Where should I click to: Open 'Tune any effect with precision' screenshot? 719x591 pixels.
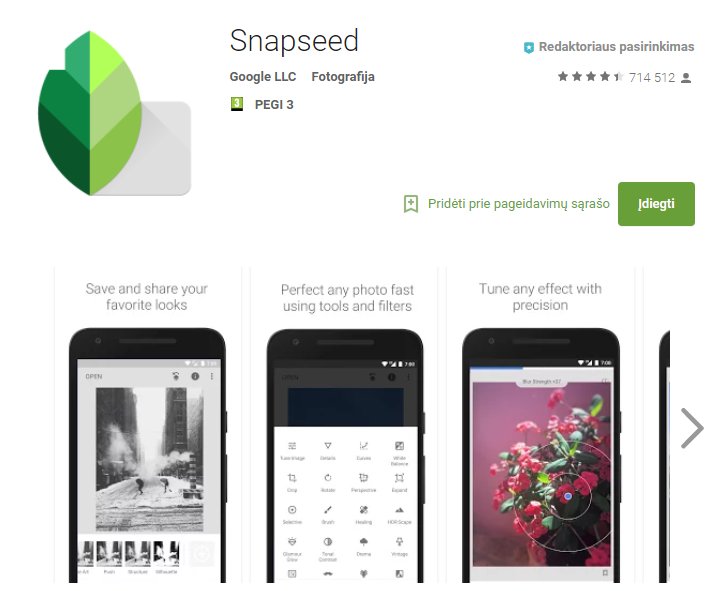[x=541, y=425]
